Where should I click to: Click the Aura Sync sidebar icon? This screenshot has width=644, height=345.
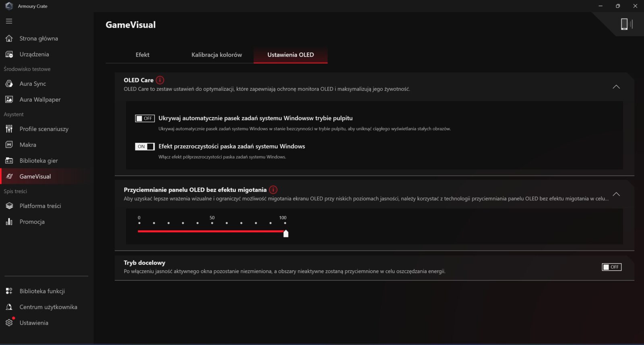9,84
